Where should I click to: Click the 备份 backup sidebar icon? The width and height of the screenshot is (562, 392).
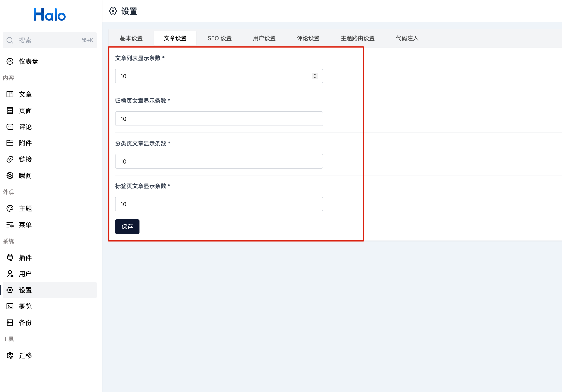(x=10, y=323)
